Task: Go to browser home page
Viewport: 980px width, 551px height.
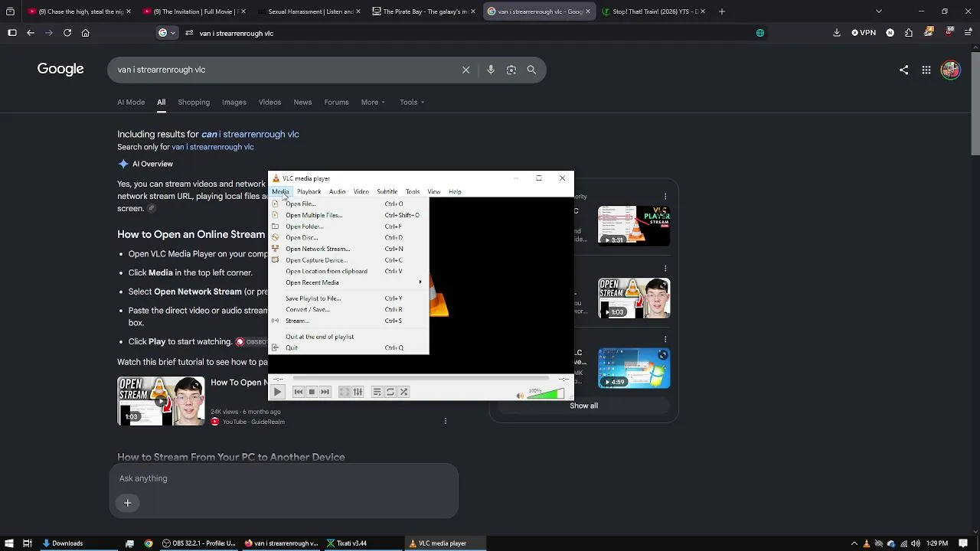Action: (86, 33)
